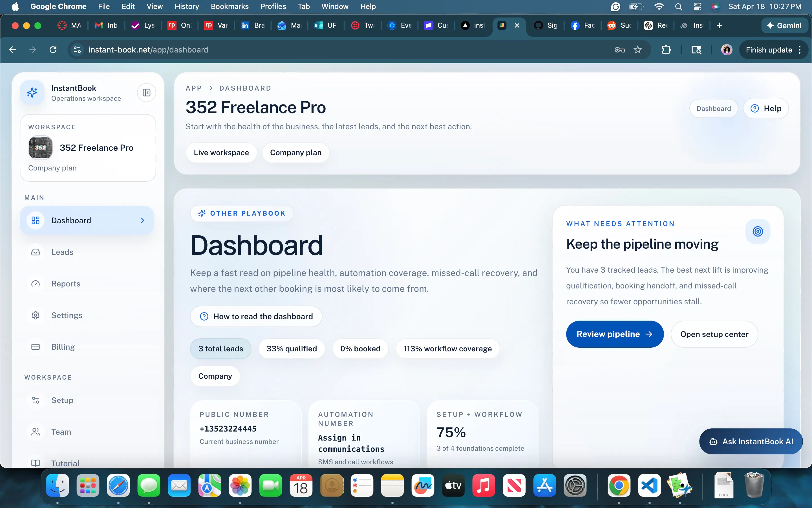Viewport: 812px width, 508px height.
Task: Open Chrome extensions puzzle icon
Action: click(x=666, y=50)
